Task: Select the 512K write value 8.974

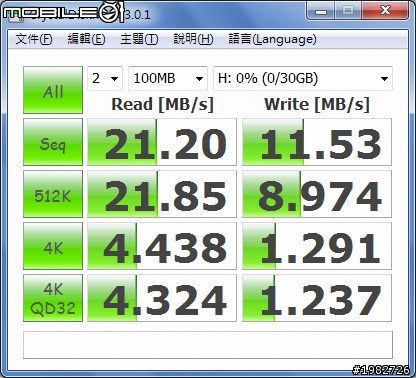Action: tap(317, 194)
